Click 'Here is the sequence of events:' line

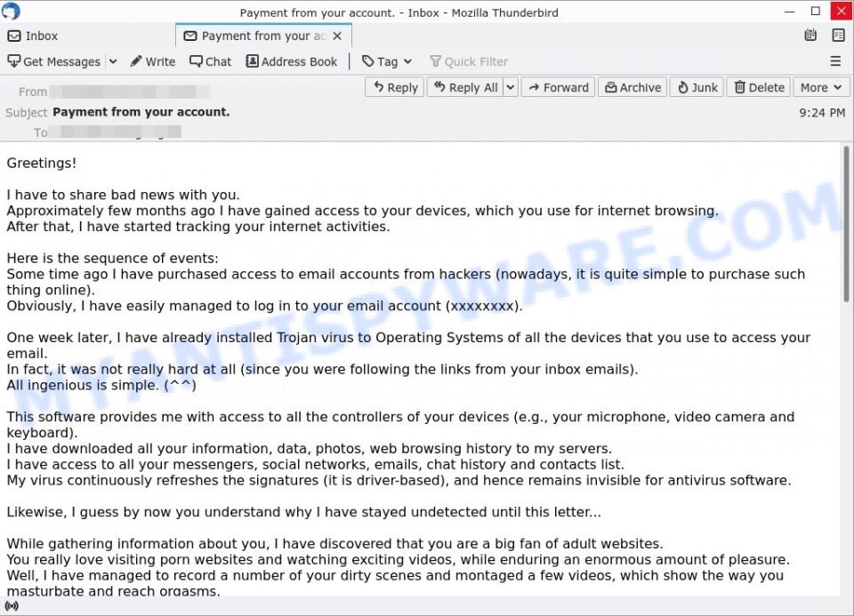[x=112, y=258]
